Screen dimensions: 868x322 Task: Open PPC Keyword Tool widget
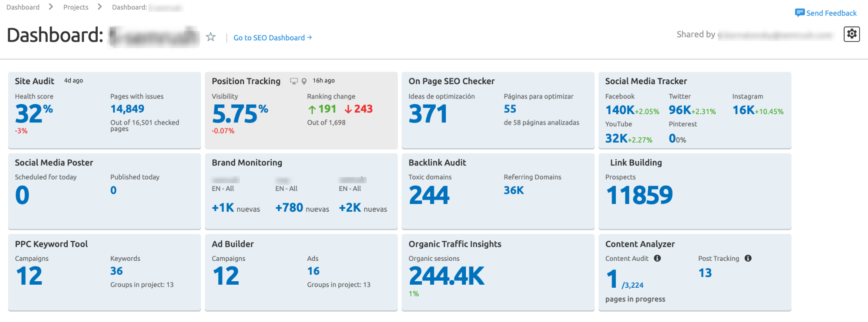click(x=51, y=244)
